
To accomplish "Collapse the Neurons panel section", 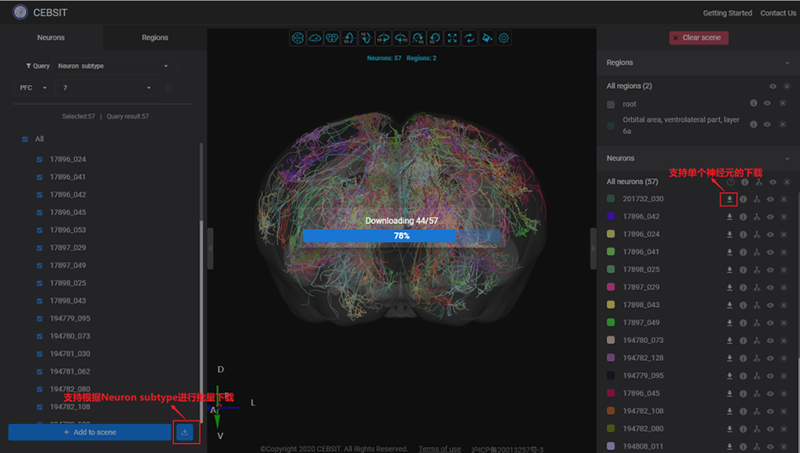I will click(786, 158).
